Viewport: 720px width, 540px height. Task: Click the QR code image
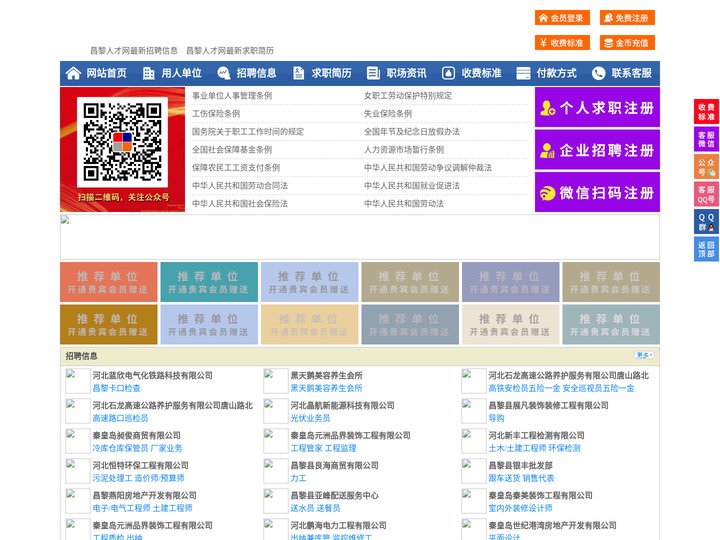click(122, 142)
